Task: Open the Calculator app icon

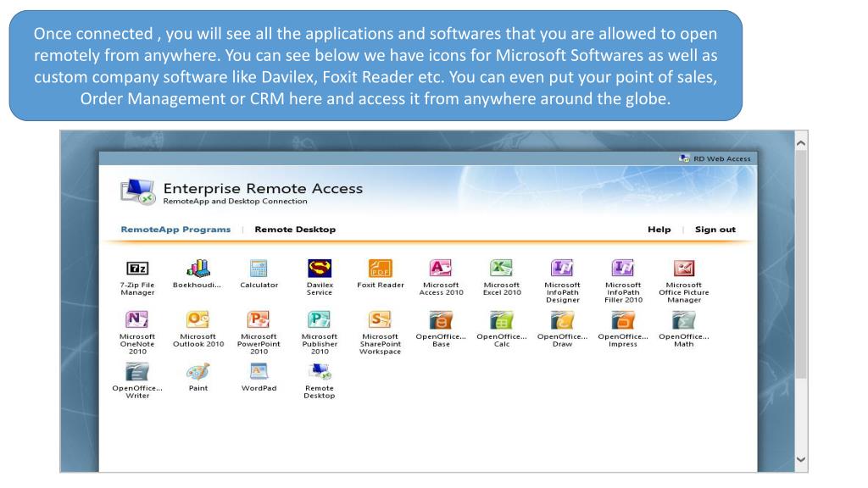Action: tap(259, 269)
